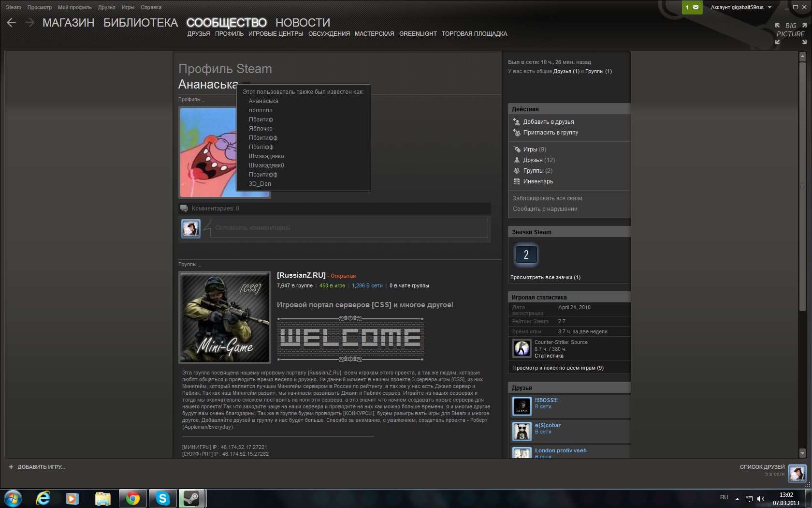The image size is (812, 508).
Task: Open the Windows Start menu
Action: point(13,498)
